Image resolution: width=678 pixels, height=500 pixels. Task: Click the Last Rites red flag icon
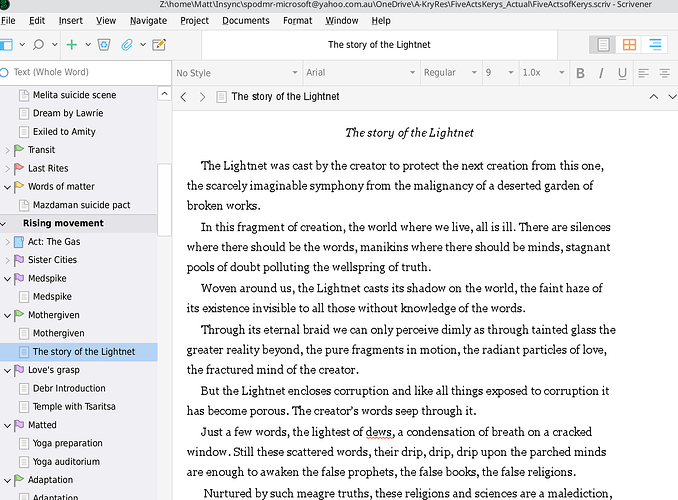[x=19, y=168]
